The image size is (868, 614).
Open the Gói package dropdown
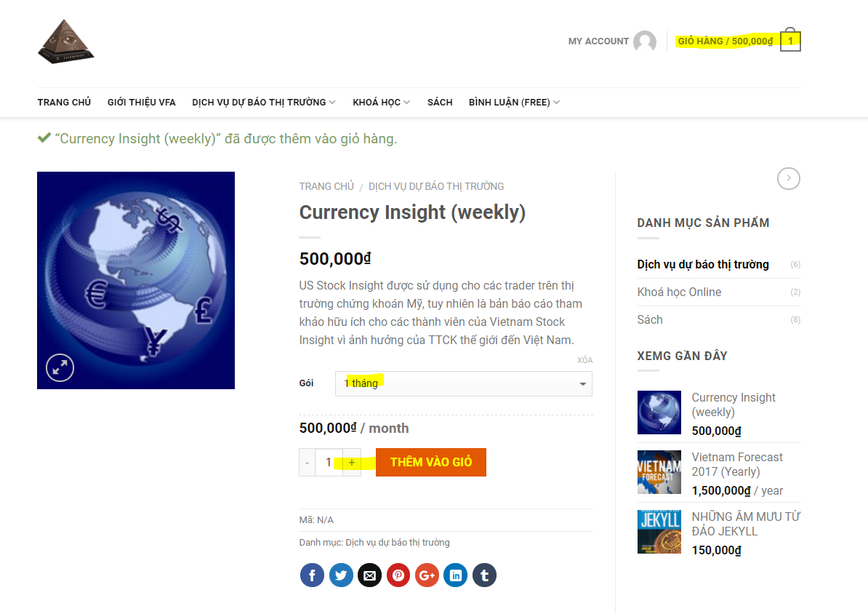[x=463, y=384]
